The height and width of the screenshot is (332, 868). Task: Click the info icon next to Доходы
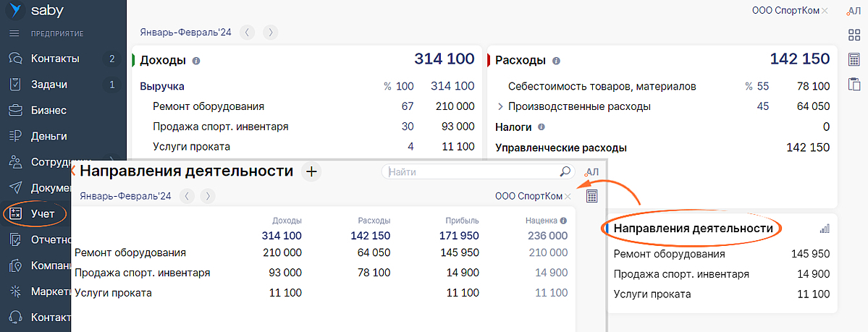point(196,61)
